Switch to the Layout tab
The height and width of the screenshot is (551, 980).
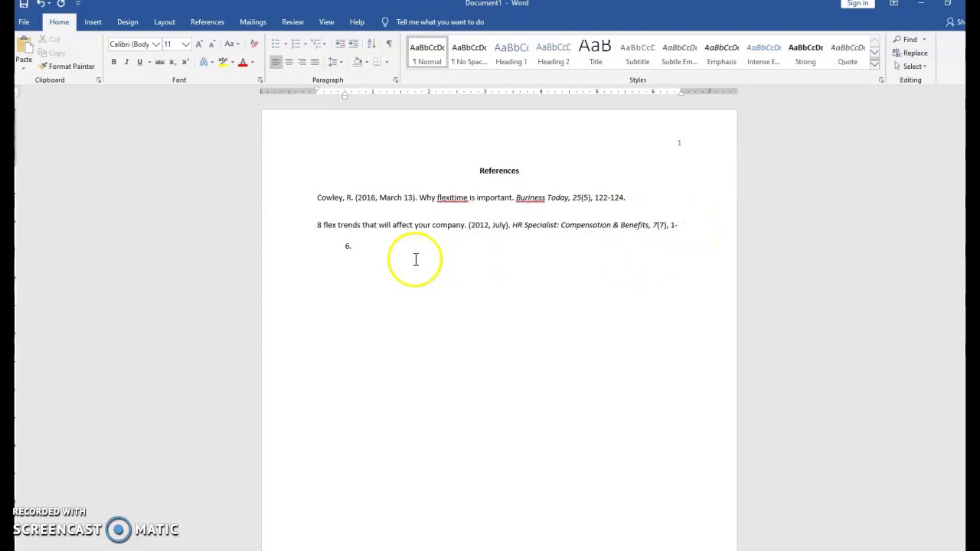(x=165, y=22)
